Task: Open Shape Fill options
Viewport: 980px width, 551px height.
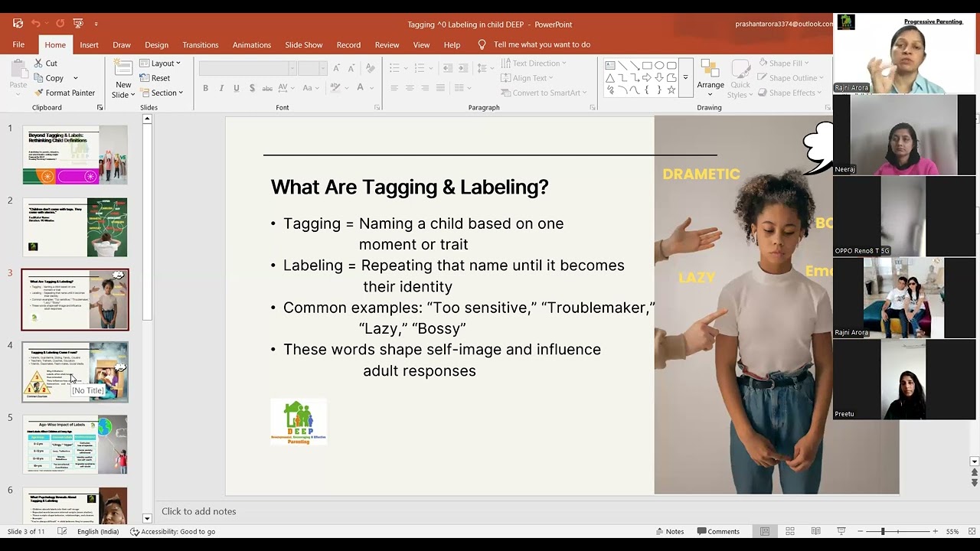Action: click(x=783, y=64)
